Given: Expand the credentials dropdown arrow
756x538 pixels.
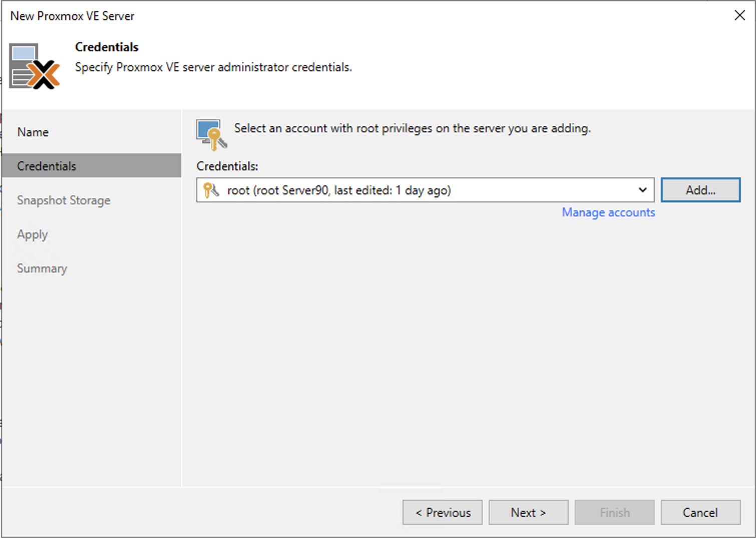Looking at the screenshot, I should pos(642,190).
